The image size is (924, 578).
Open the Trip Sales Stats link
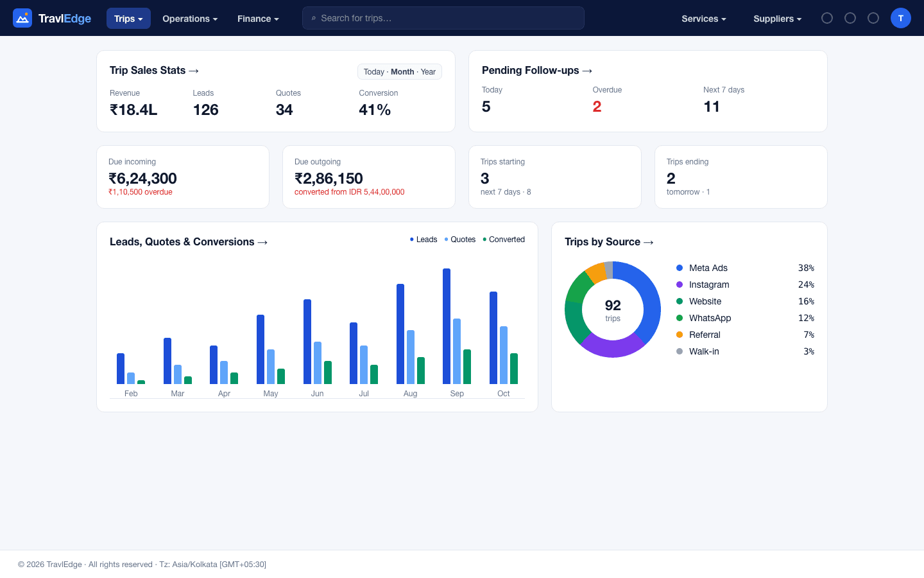(154, 71)
